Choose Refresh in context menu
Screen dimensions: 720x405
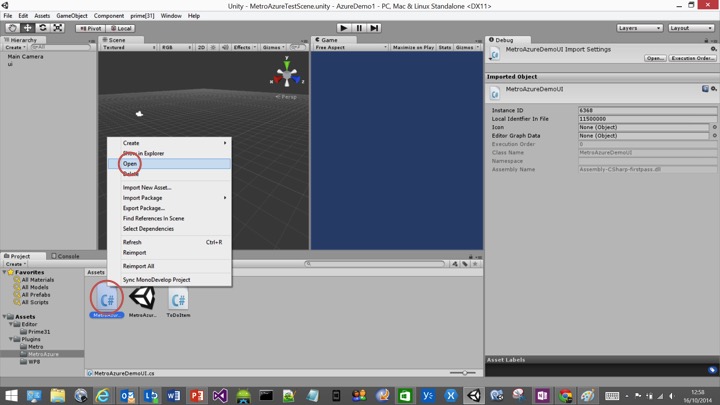[169, 242]
